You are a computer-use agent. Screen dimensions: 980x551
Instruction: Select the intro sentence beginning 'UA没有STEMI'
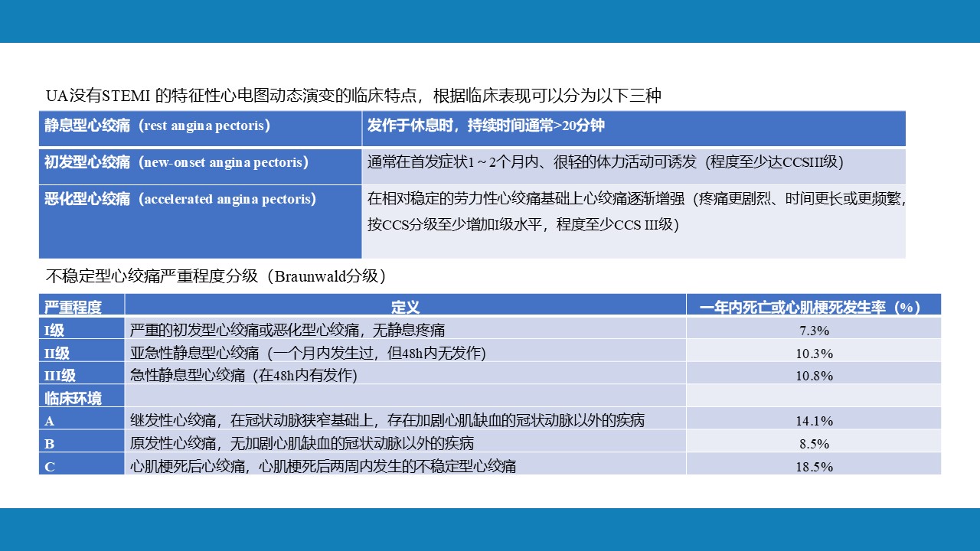354,96
